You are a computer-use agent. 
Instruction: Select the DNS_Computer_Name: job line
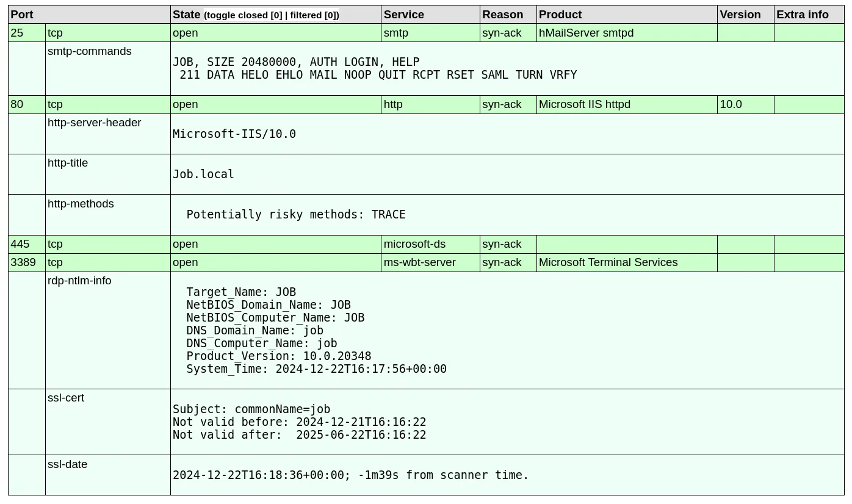click(x=262, y=344)
